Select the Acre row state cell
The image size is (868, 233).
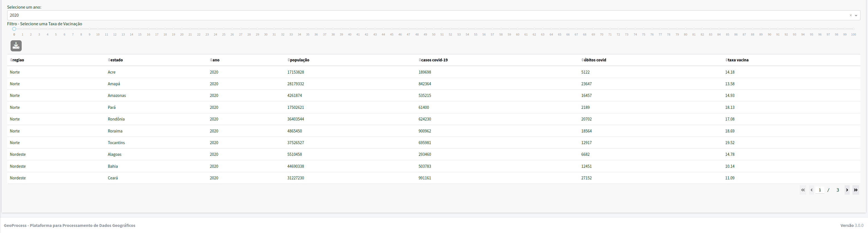point(111,72)
